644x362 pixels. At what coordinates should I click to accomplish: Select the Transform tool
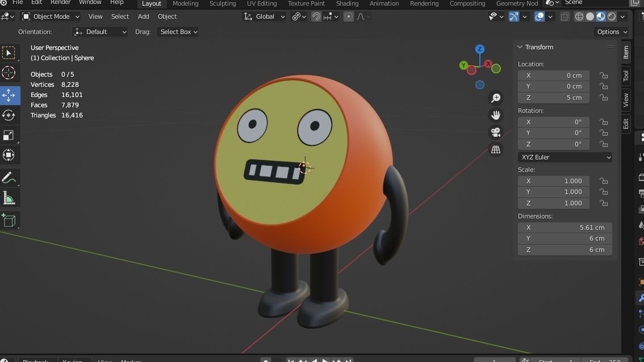tap(9, 155)
